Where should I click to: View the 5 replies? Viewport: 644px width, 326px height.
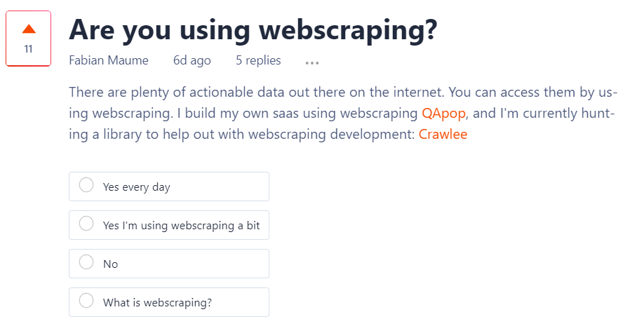(258, 61)
